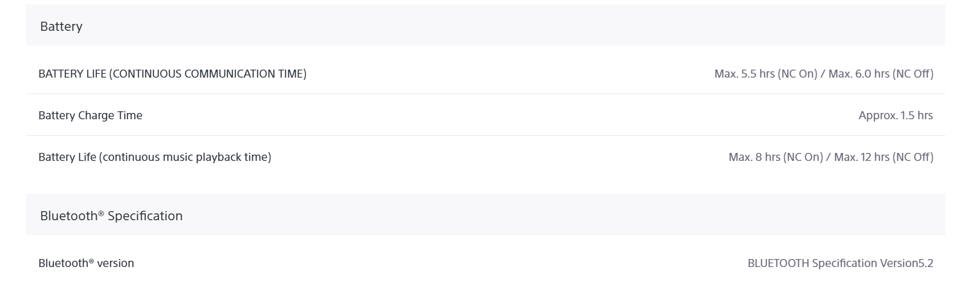Click the word version in the Bluetooth row
This screenshot has width=980, height=283.
(116, 263)
